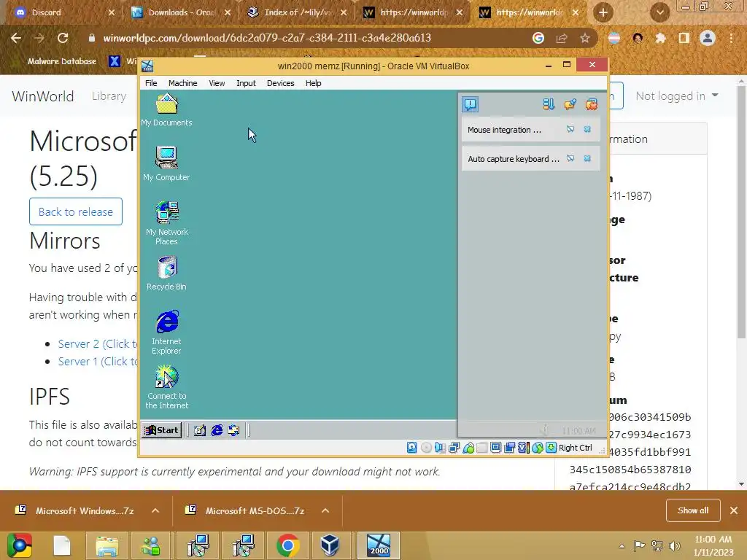
Task: Open the VirtualBox Machine menu
Action: point(182,83)
